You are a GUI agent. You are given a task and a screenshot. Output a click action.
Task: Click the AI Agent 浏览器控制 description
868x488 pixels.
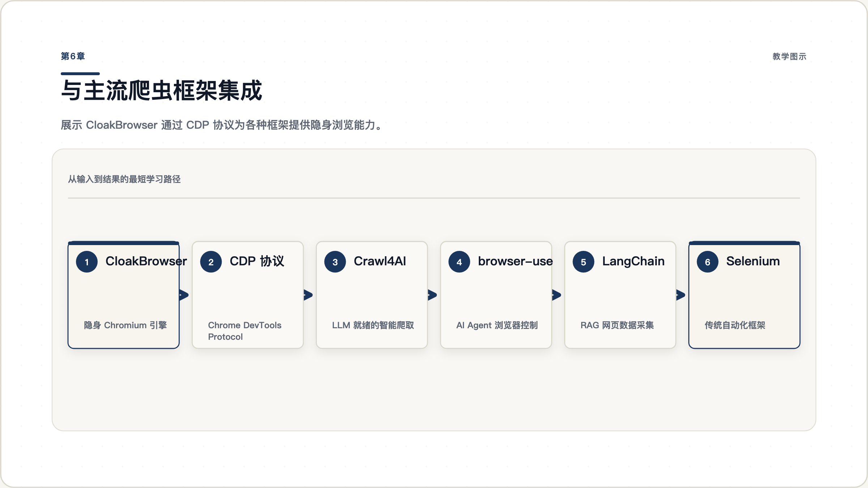point(497,325)
